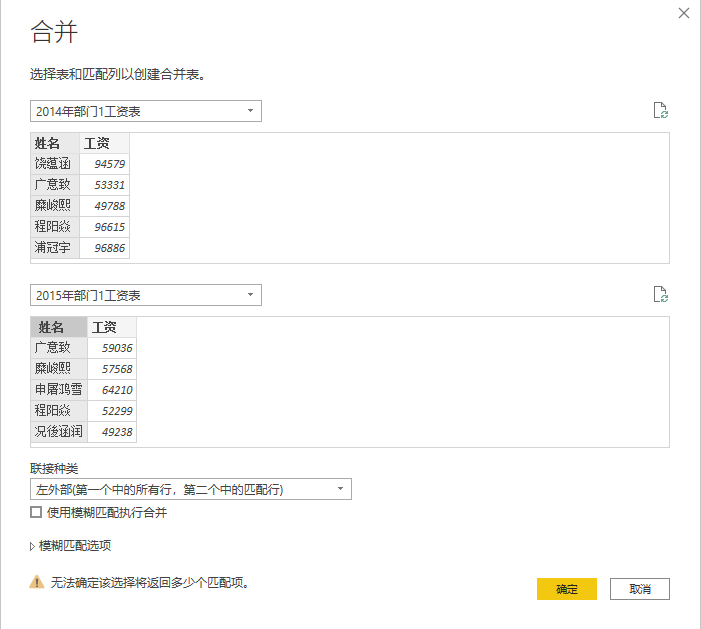Screen dimensions: 701x629
Task: Click the warning triangle icon
Action: 37,581
